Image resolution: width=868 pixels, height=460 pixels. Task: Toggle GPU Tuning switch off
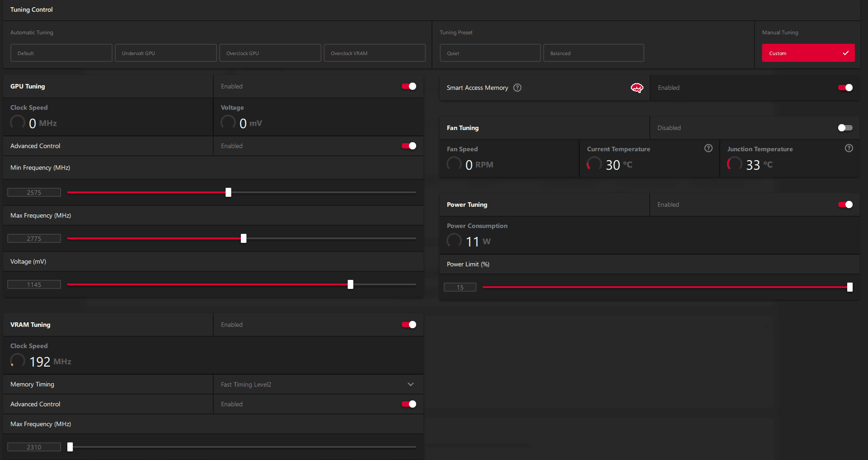coord(409,86)
